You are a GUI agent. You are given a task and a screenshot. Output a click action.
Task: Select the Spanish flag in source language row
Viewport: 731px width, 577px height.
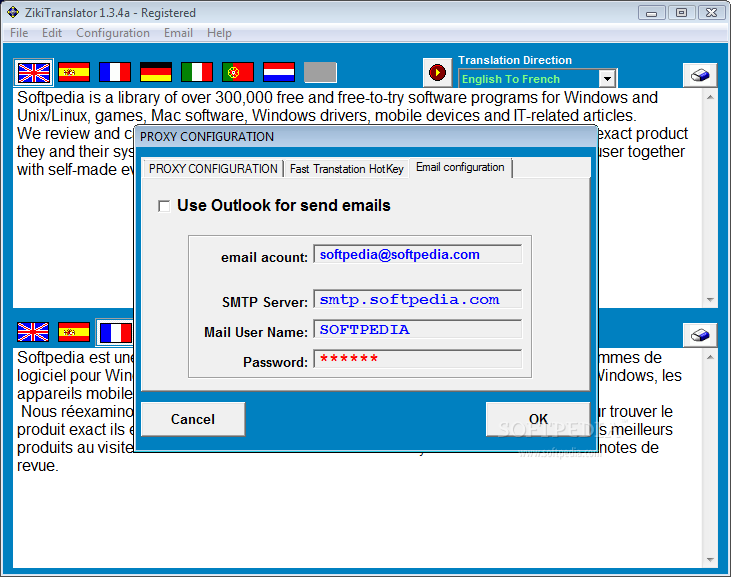pyautogui.click(x=74, y=72)
